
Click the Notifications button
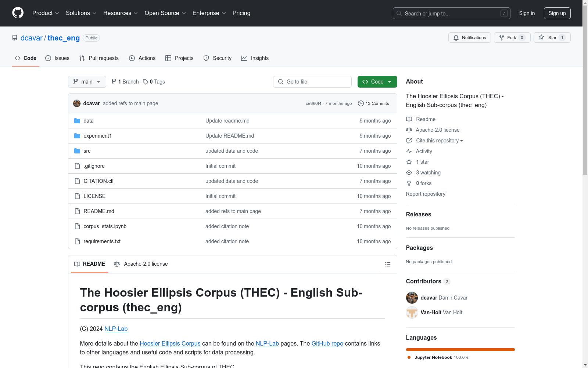point(470,38)
